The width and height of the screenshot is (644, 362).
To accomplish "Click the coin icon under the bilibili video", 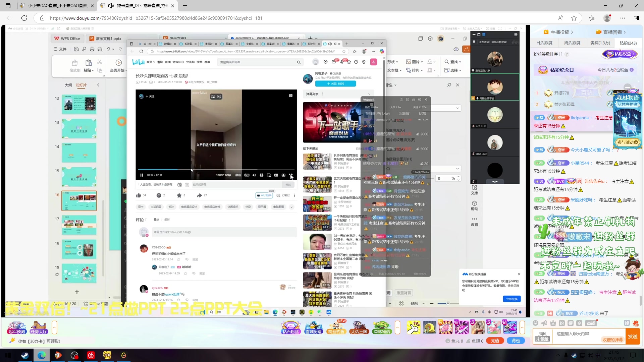I will click(159, 195).
